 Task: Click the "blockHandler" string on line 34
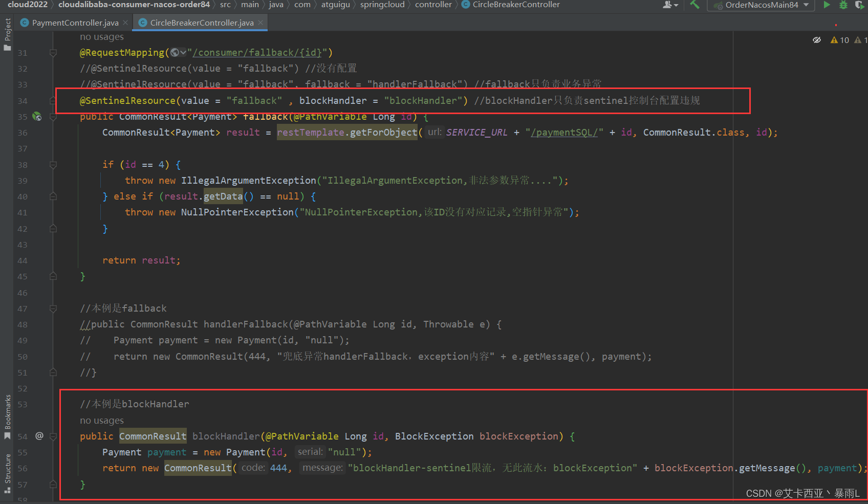click(x=423, y=101)
